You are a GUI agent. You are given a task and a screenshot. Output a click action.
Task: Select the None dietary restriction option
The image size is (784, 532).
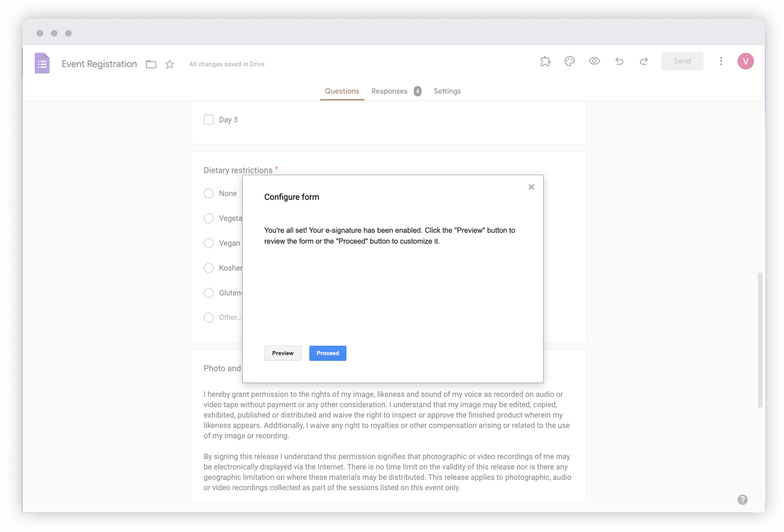[x=209, y=193]
